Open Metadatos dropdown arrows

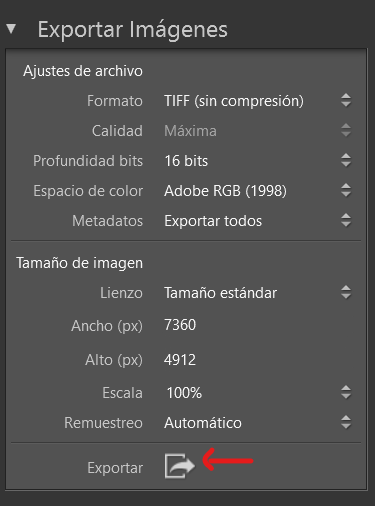(x=346, y=220)
